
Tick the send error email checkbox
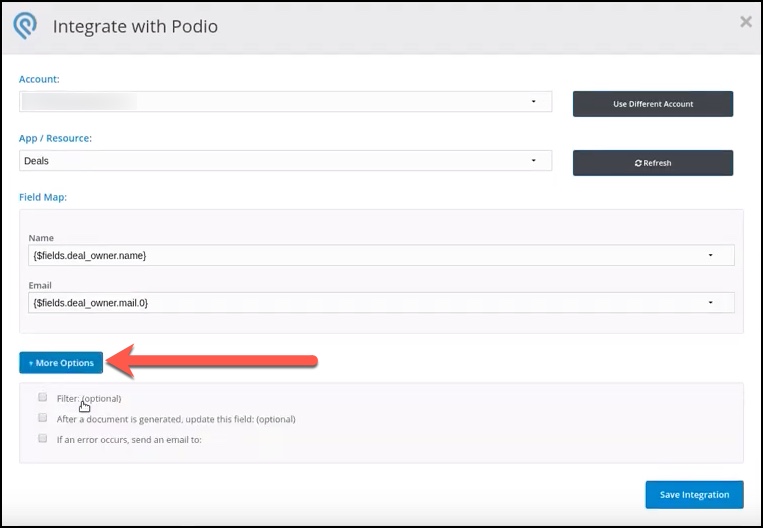[x=43, y=438]
